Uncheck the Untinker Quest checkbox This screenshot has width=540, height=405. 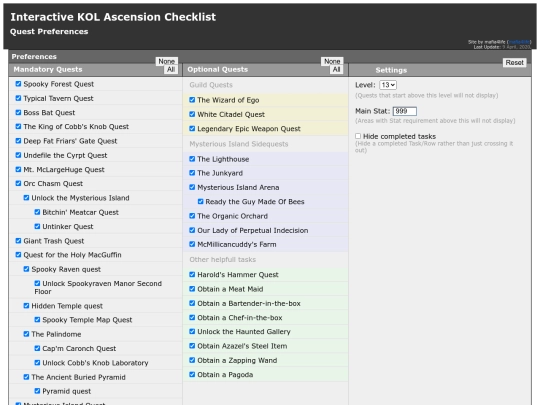37,226
